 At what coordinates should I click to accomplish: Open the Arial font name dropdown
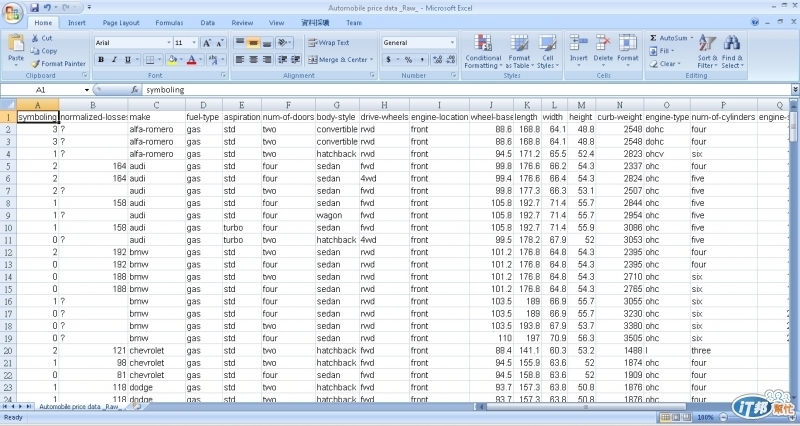169,43
